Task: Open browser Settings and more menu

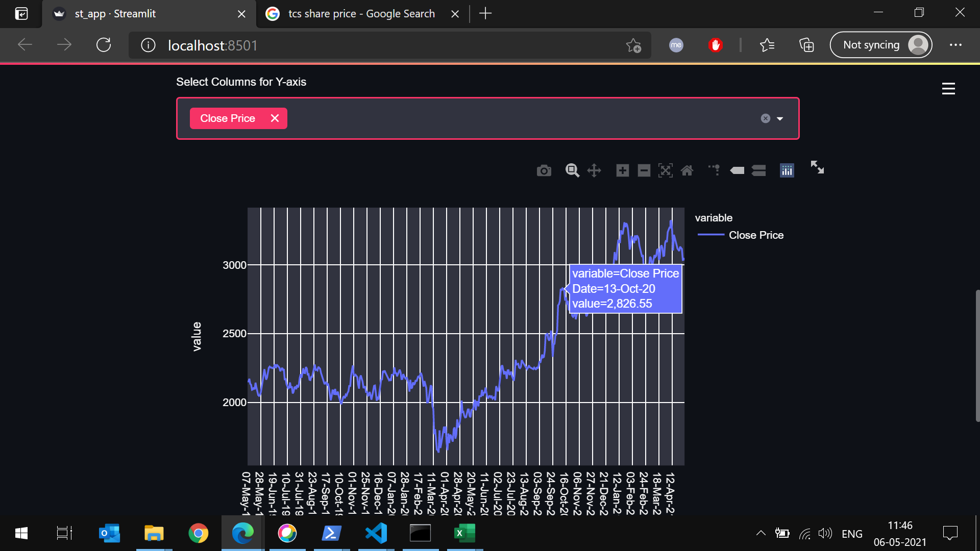Action: pyautogui.click(x=955, y=45)
